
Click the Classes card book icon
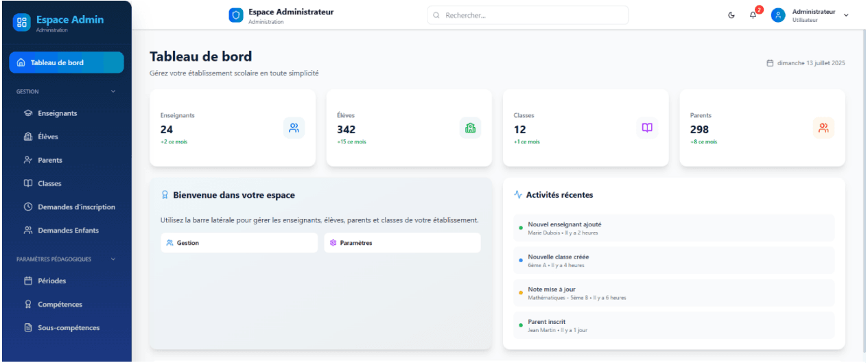[x=647, y=128]
